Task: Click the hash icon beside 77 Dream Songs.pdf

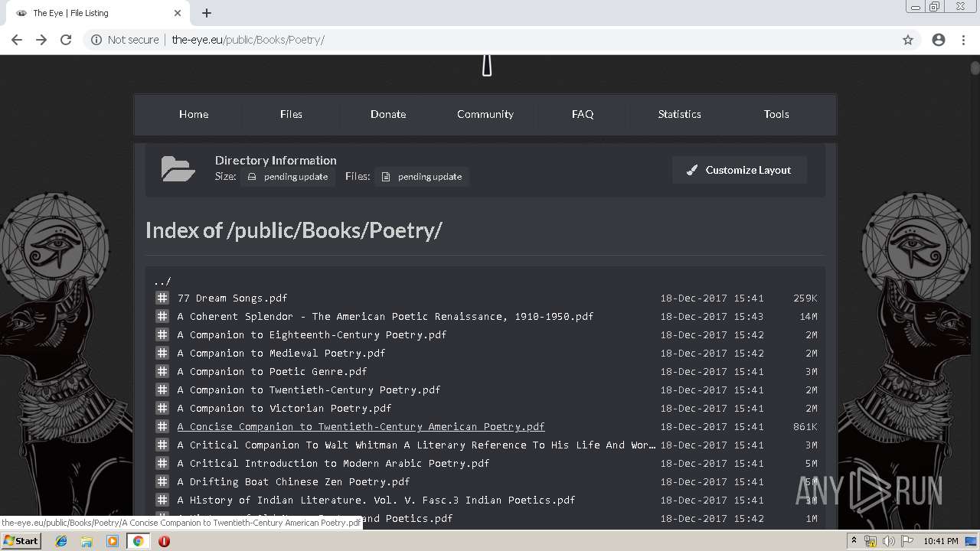Action: 162,298
